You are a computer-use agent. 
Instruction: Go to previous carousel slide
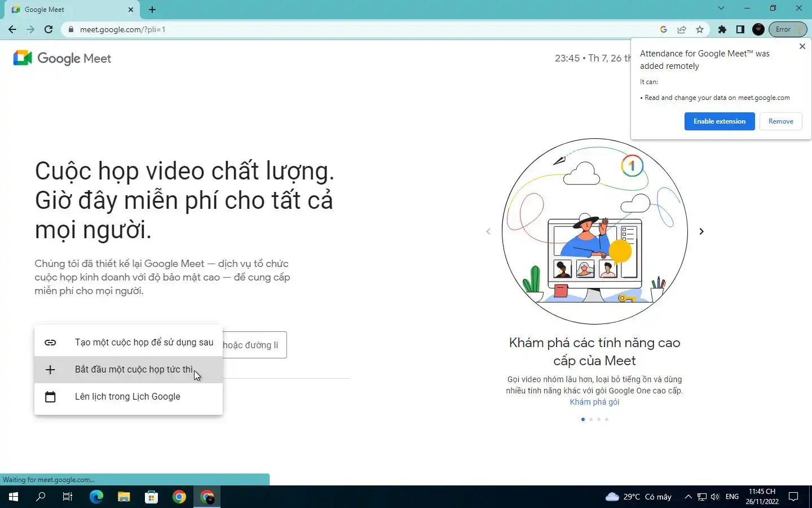coord(488,231)
